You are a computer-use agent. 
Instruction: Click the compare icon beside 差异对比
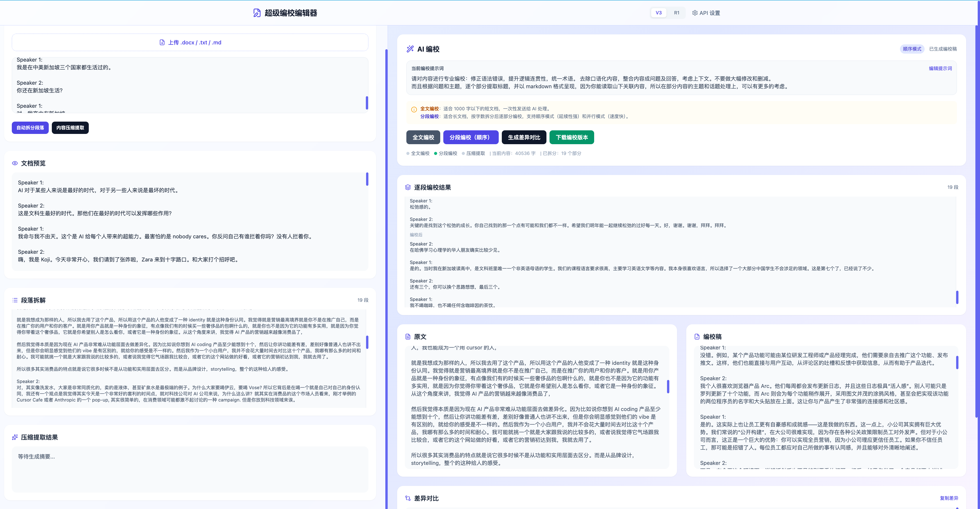pos(408,498)
